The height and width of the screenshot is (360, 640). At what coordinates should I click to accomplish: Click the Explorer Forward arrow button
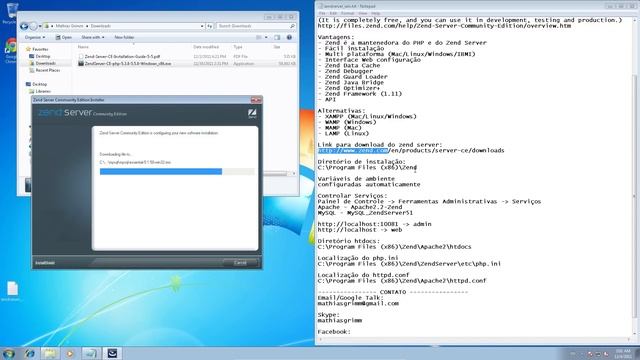[33, 26]
